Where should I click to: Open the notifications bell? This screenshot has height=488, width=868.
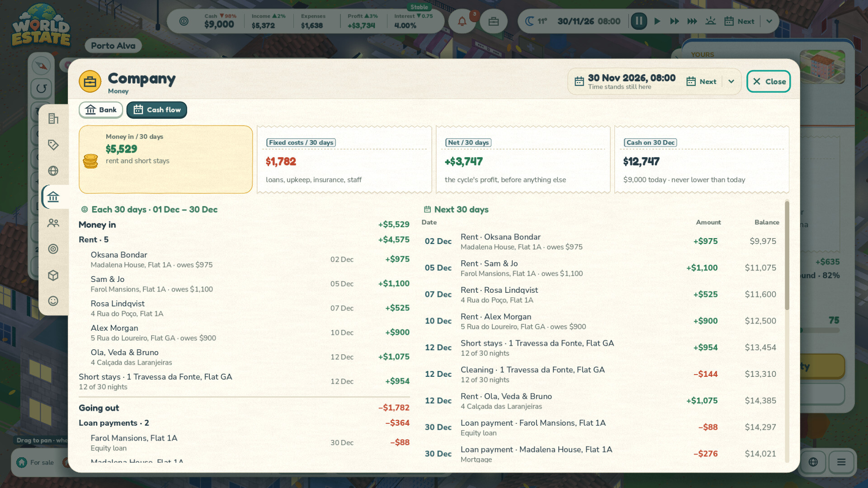point(462,21)
